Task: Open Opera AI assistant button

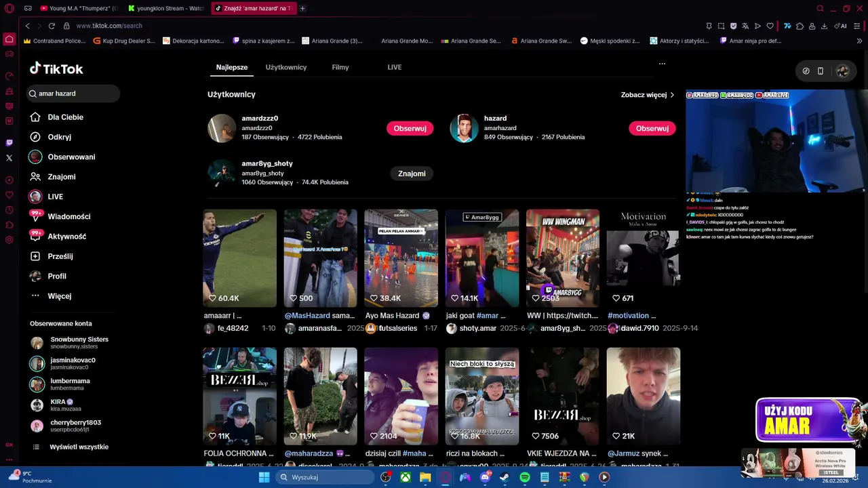Action: click(842, 26)
